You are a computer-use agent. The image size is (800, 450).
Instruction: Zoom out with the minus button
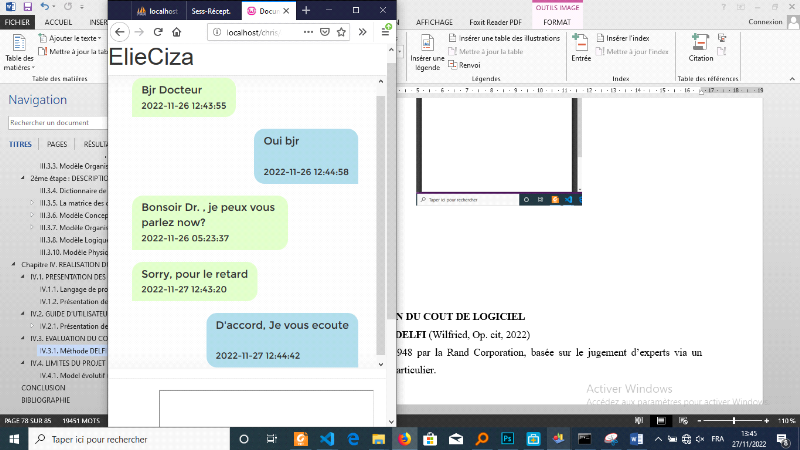tap(699, 421)
